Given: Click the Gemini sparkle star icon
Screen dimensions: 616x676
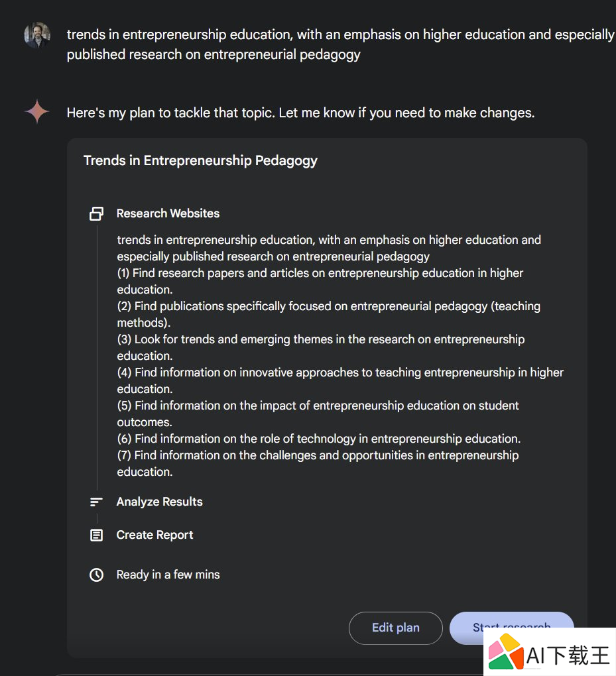Looking at the screenshot, I should click(x=36, y=111).
